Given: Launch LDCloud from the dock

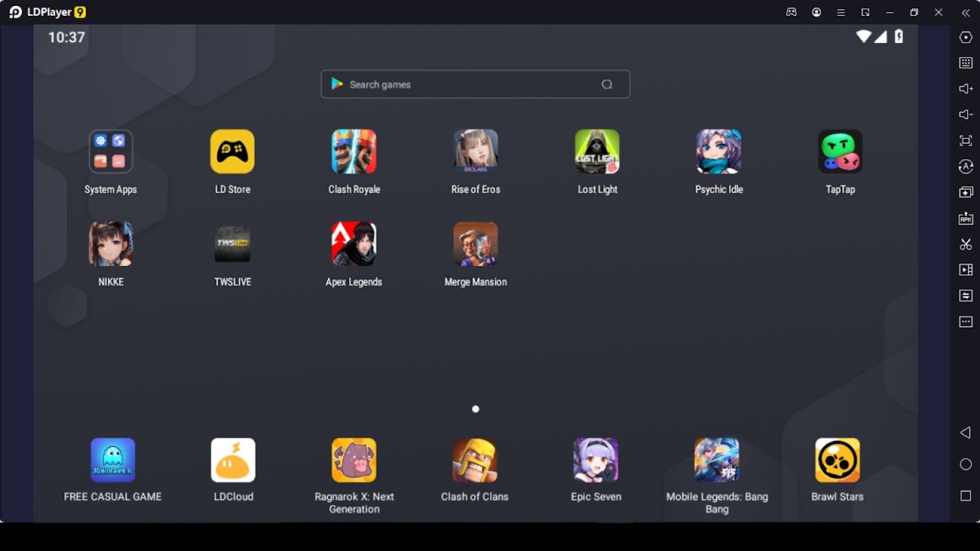Looking at the screenshot, I should [233, 460].
